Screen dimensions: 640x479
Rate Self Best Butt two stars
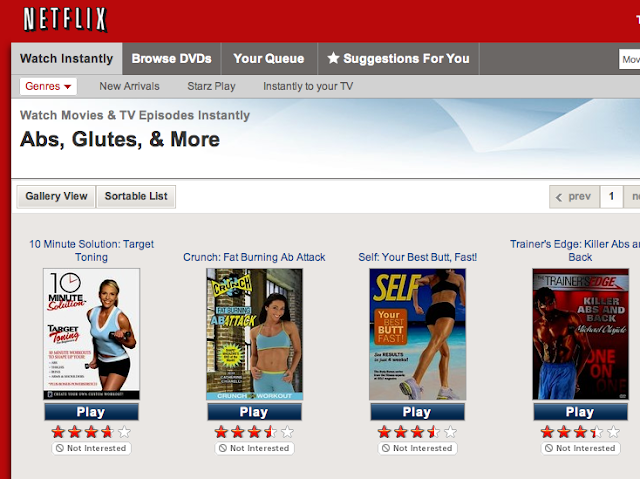tap(401, 432)
